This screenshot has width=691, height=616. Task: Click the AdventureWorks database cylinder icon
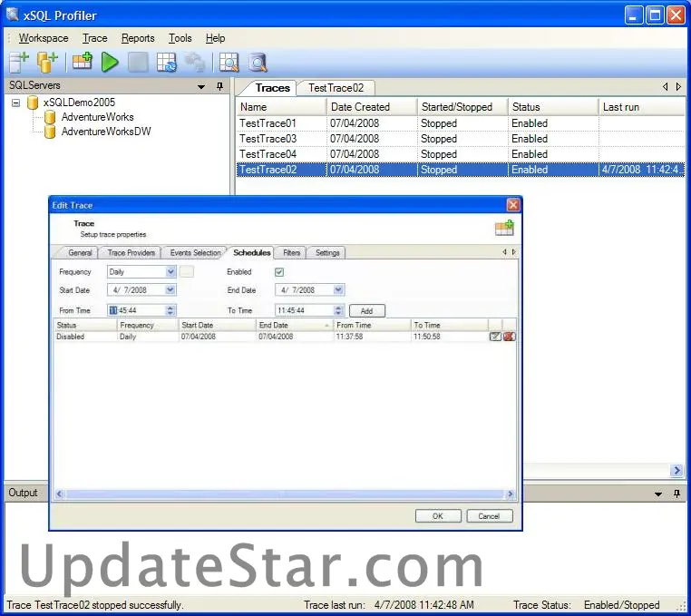[50, 117]
